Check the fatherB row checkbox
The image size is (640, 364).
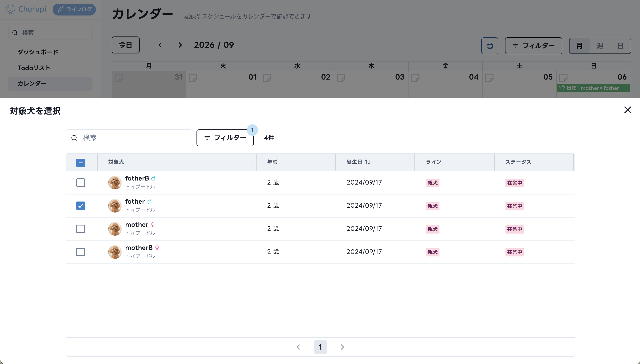pos(81,183)
